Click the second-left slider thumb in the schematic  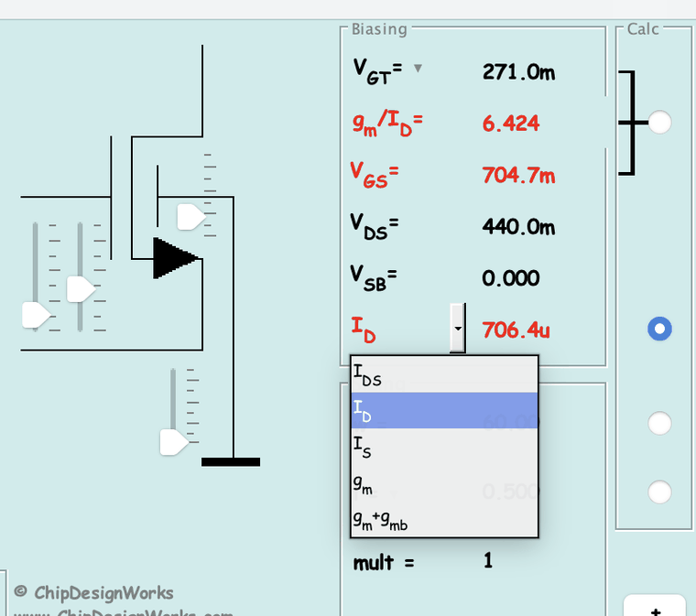[x=81, y=289]
